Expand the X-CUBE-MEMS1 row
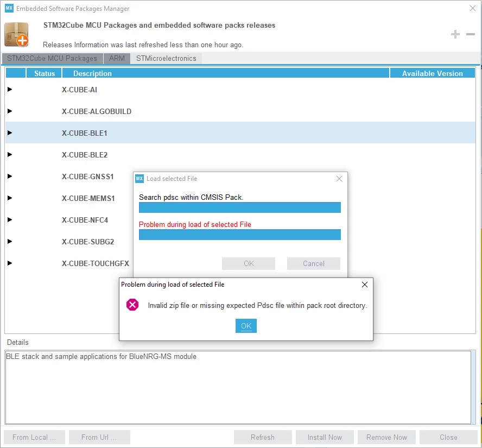The width and height of the screenshot is (482, 448). click(10, 198)
